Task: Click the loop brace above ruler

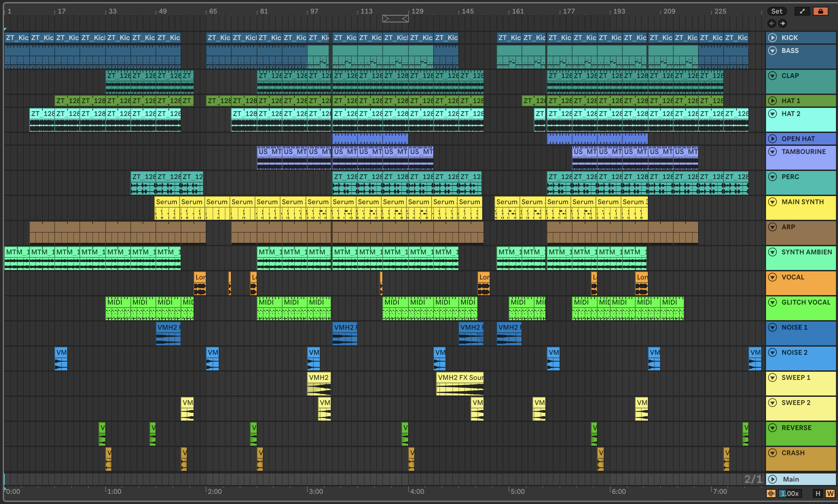Action: [x=395, y=19]
